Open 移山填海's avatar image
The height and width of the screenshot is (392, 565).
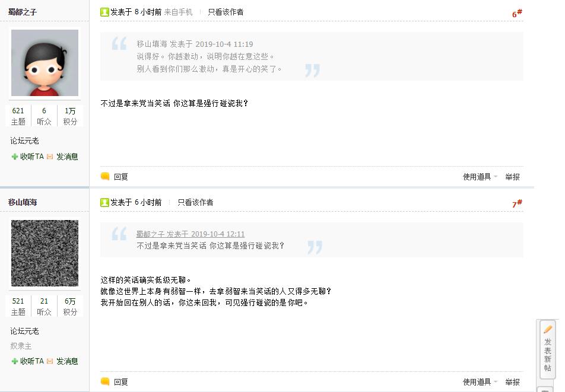(x=45, y=253)
